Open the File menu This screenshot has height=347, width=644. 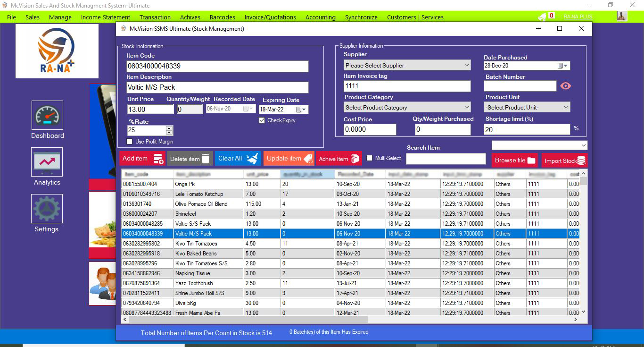(11, 17)
